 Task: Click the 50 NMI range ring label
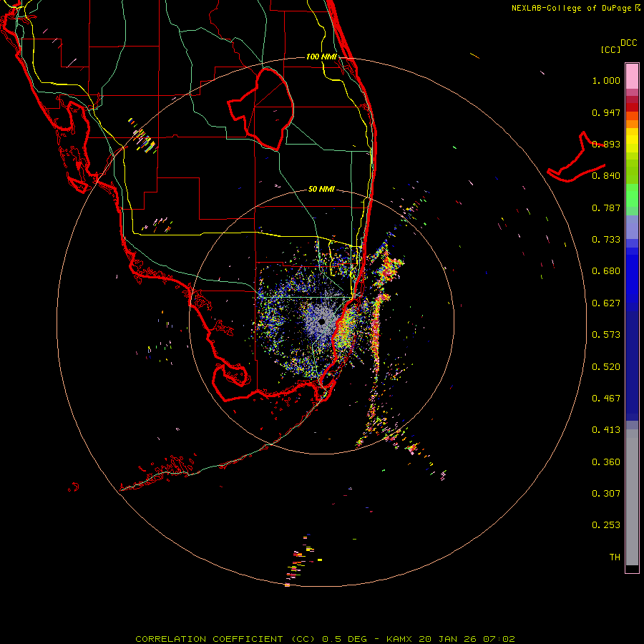321,189
